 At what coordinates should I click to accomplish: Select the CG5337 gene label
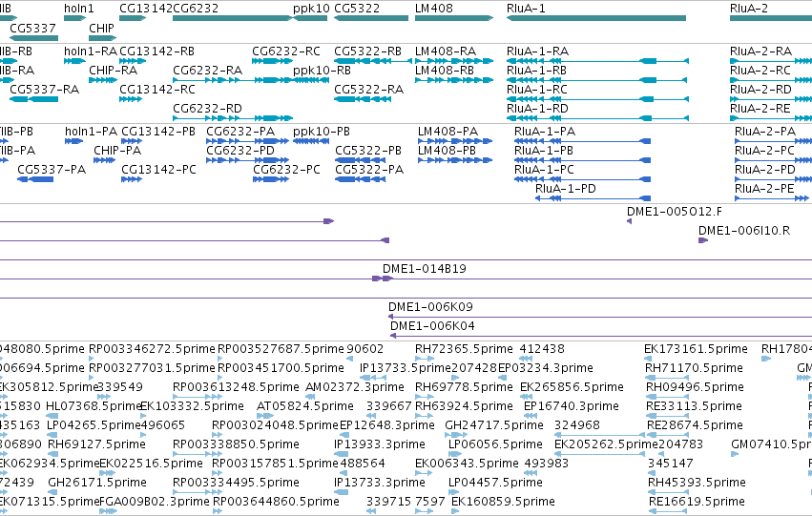click(32, 28)
